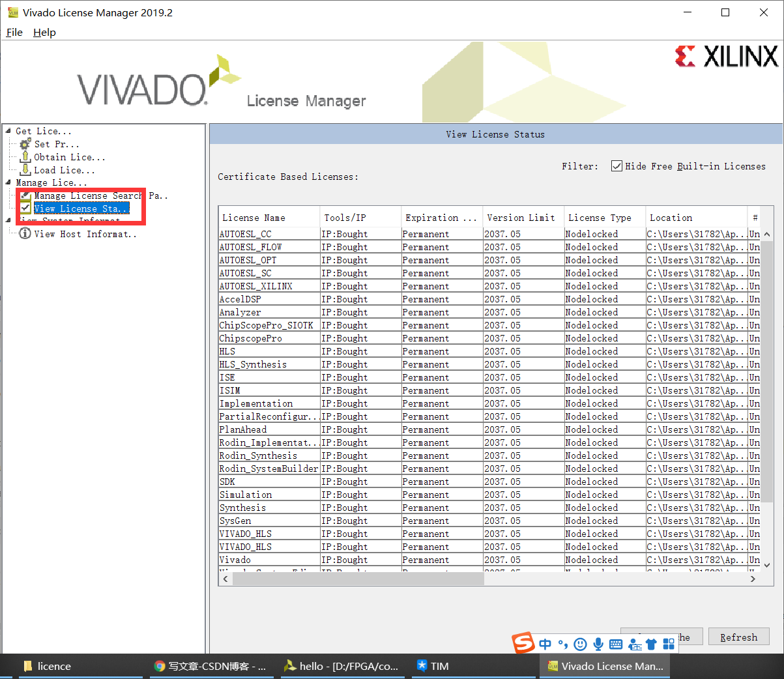
Task: Select the Simulation license row
Action: 489,495
